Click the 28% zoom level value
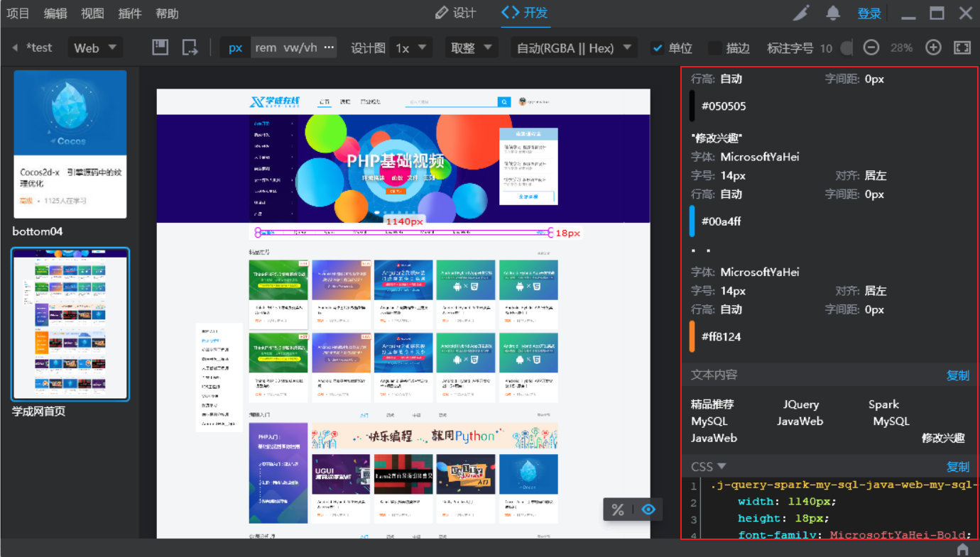This screenshot has height=557, width=980. (901, 48)
